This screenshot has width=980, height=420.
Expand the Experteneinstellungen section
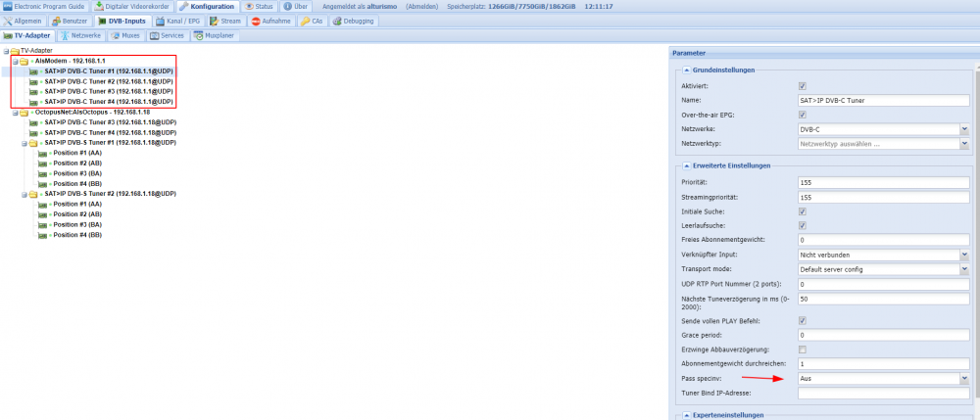[686, 415]
